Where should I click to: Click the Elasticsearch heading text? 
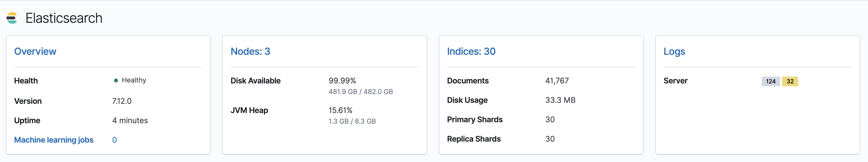point(64,18)
